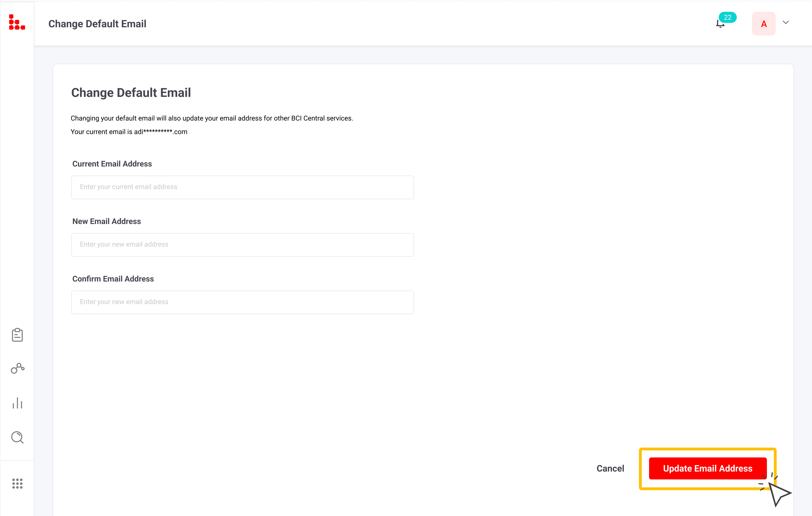
Task: Click the BCI Central services notice text
Action: pos(212,118)
